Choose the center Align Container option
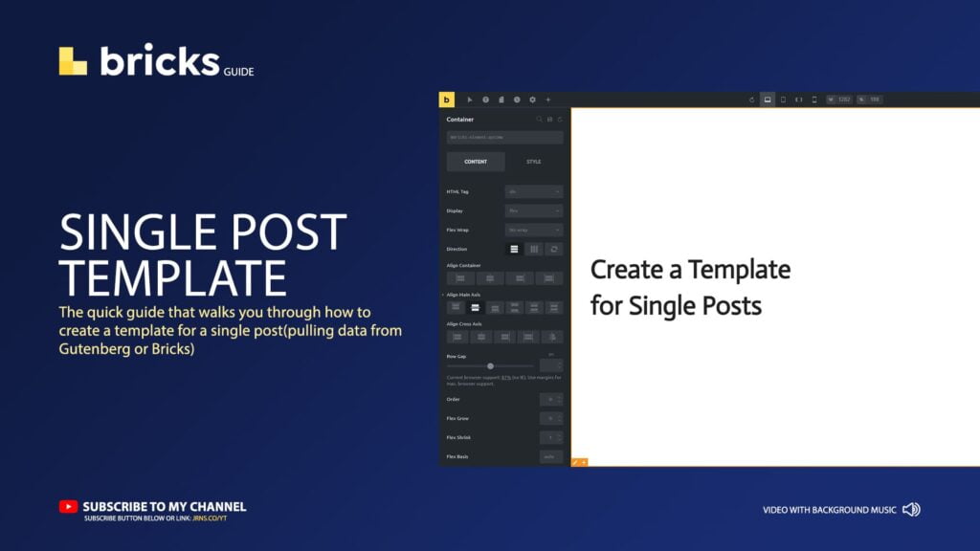The height and width of the screenshot is (551, 980). [490, 278]
